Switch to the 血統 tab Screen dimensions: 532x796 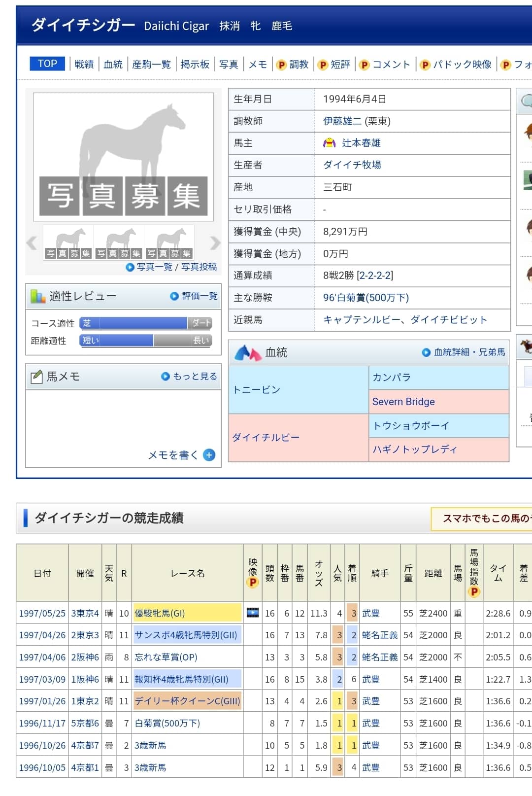click(113, 65)
